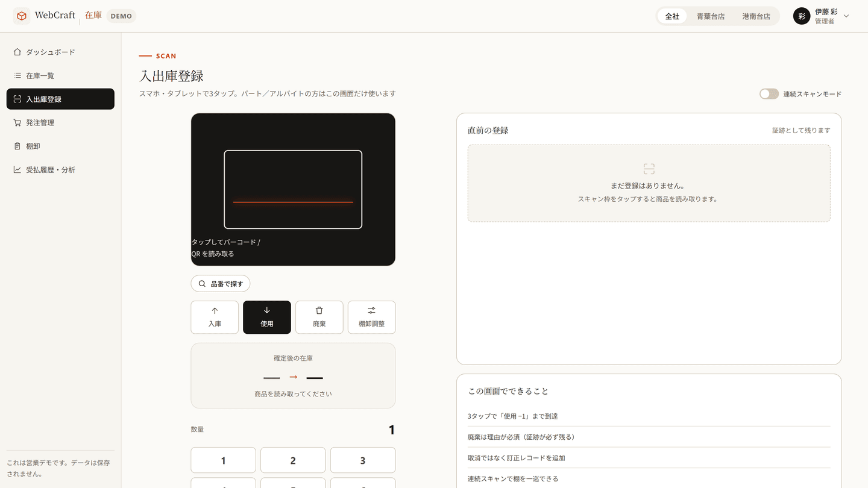Click the magnifier icon in 品番で探す
Screen dimensions: 868x488
(203, 284)
